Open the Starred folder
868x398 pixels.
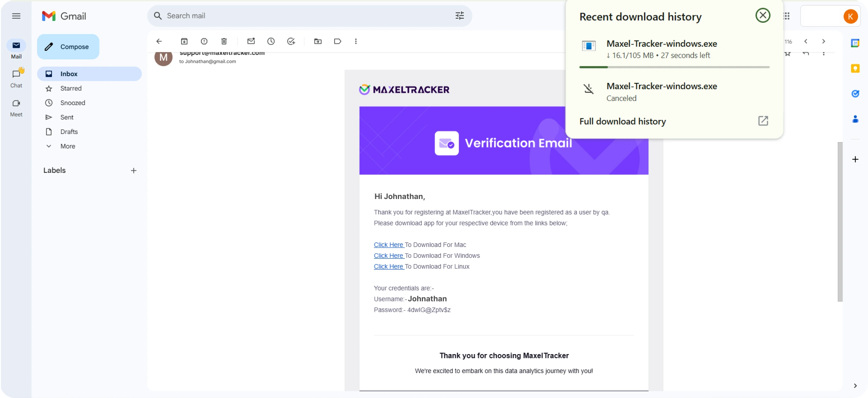point(89,88)
